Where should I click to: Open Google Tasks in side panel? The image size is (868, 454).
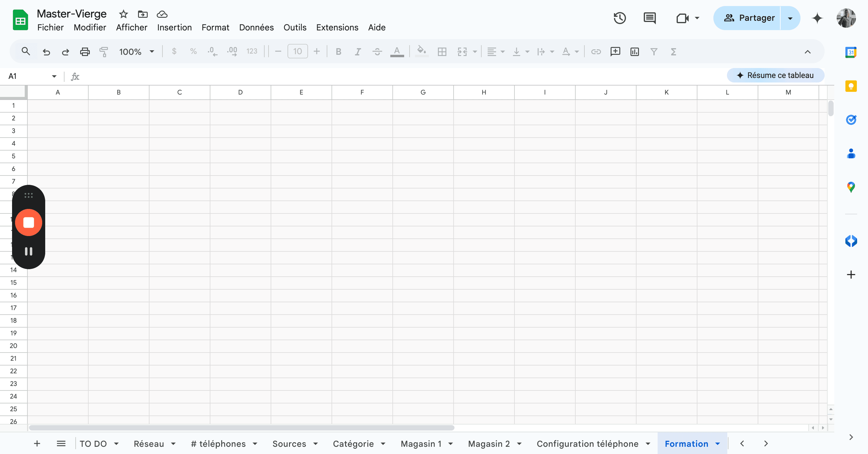pyautogui.click(x=851, y=120)
